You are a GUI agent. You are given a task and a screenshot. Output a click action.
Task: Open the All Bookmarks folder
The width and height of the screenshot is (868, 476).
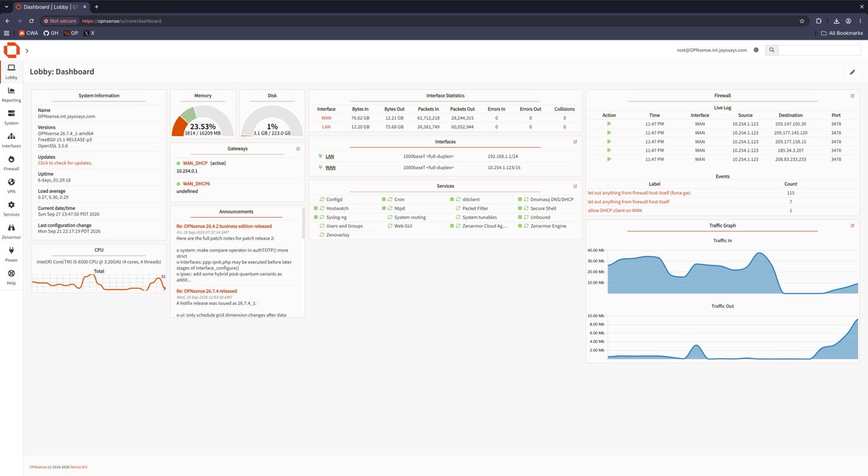coord(842,33)
